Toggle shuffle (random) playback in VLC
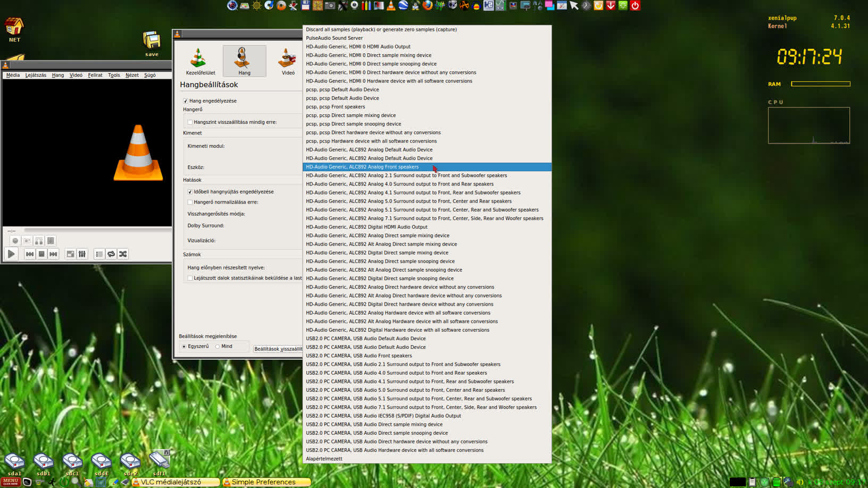Screen dimensions: 868x488 [x=123, y=254]
